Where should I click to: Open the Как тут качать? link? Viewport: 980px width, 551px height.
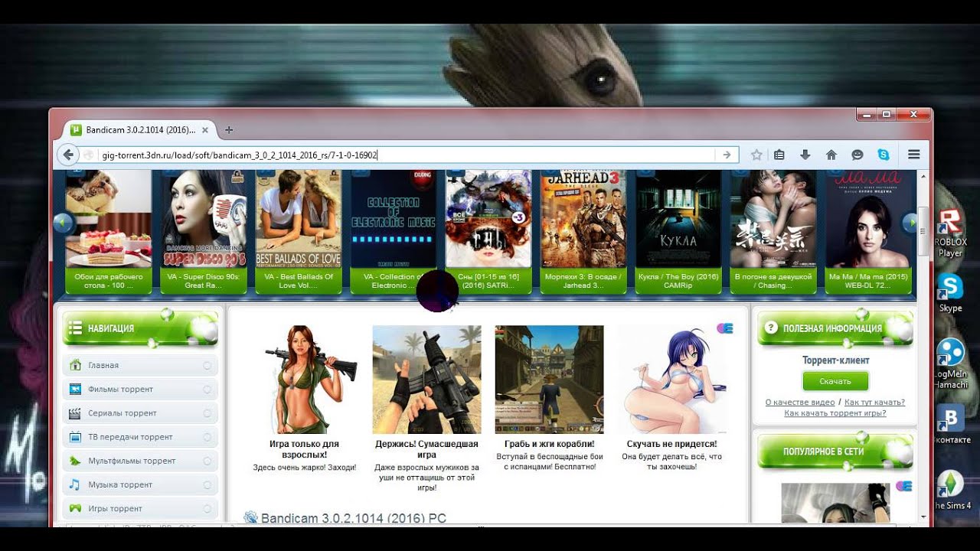coord(874,402)
